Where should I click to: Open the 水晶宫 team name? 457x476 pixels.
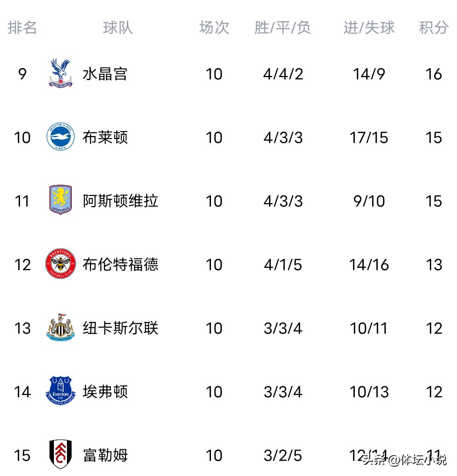tap(105, 74)
